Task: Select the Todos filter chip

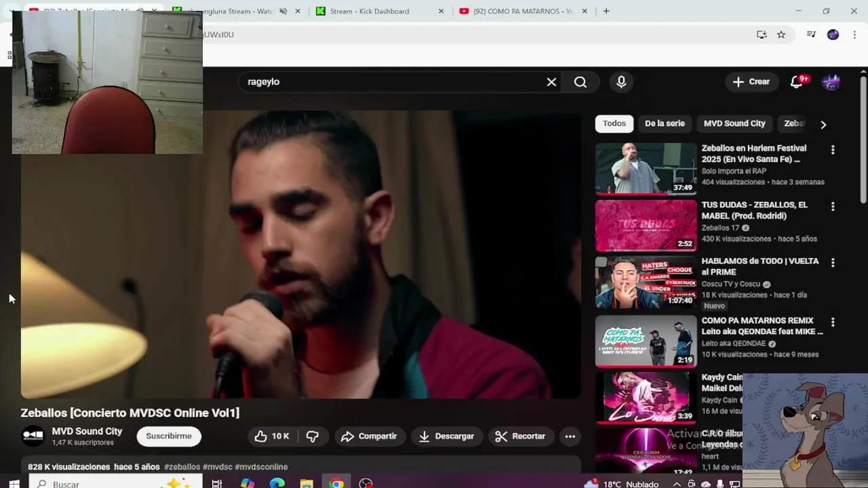Action: tap(614, 123)
